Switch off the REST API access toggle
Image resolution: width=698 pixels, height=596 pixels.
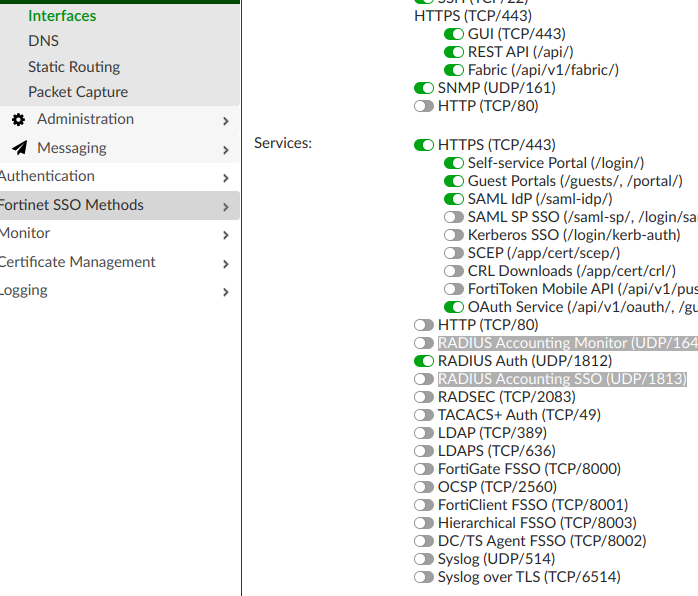(x=454, y=52)
